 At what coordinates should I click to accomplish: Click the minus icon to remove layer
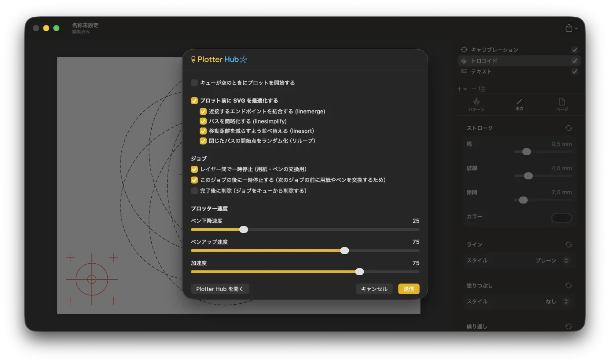(x=474, y=89)
